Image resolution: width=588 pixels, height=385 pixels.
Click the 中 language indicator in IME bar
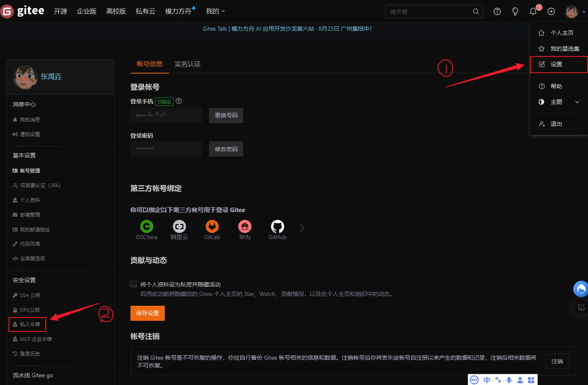(487, 380)
